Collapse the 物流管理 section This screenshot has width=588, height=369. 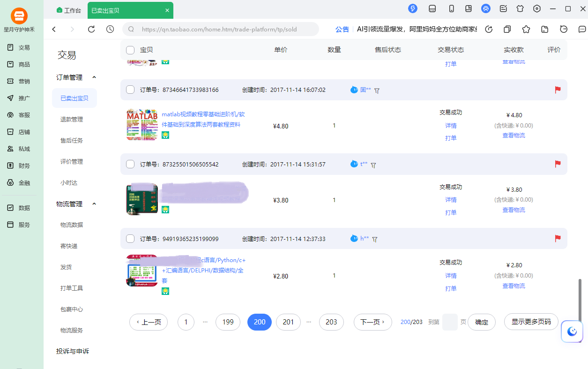coord(94,204)
